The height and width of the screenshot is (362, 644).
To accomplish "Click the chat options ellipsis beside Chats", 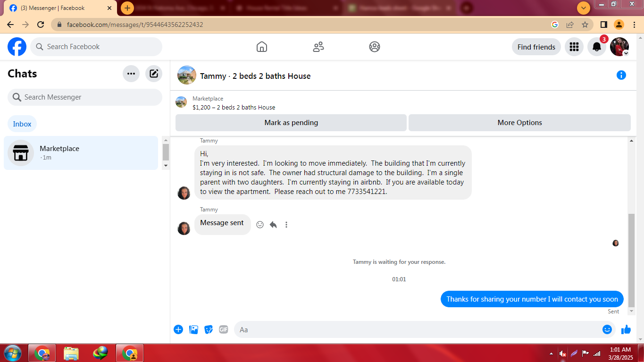I will (131, 74).
